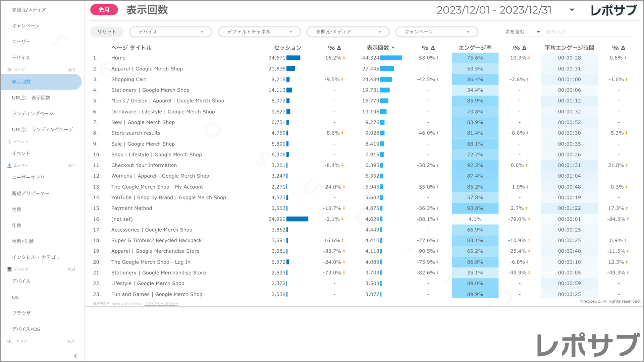Select URL別 表示回数 in sidebar
The height and width of the screenshot is (362, 644).
click(x=31, y=98)
